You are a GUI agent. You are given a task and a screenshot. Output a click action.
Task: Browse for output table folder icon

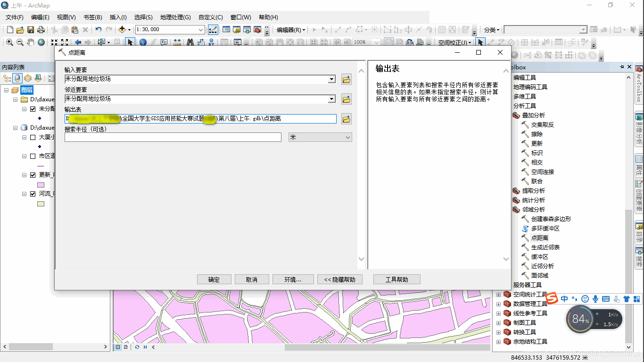click(x=347, y=119)
